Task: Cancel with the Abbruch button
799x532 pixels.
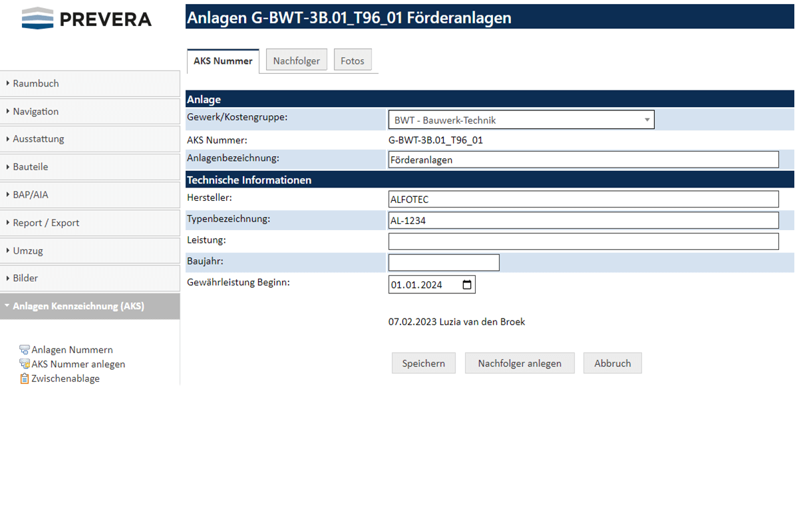Action: point(613,363)
